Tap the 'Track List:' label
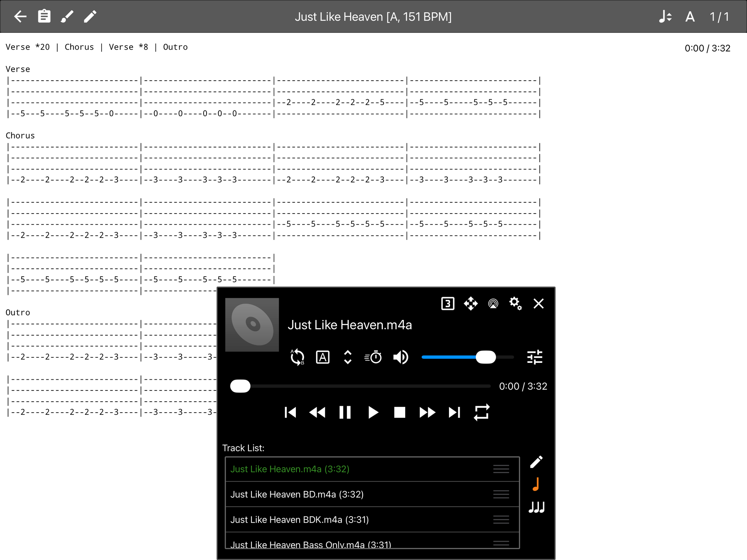747x560 pixels. pyautogui.click(x=243, y=448)
